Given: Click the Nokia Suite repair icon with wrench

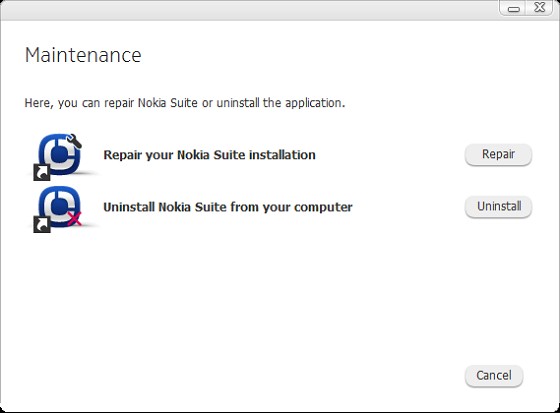Looking at the screenshot, I should (x=60, y=155).
